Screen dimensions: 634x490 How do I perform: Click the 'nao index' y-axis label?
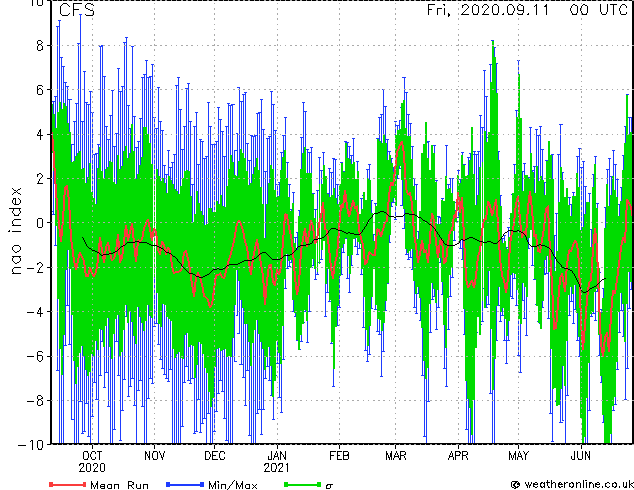[x=15, y=231]
